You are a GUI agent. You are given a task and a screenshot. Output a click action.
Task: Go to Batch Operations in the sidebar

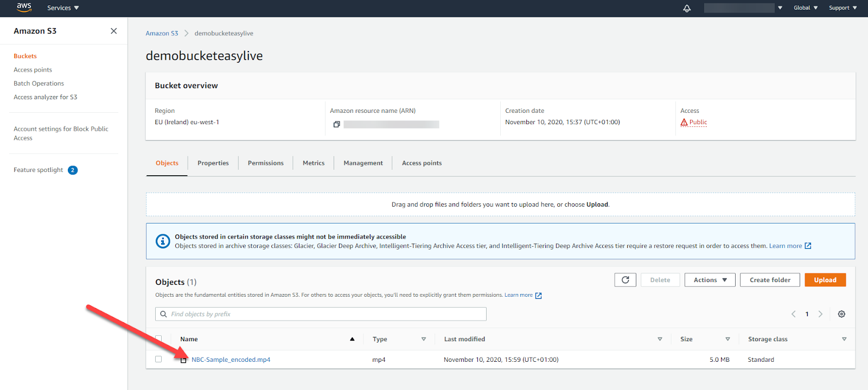pyautogui.click(x=39, y=84)
